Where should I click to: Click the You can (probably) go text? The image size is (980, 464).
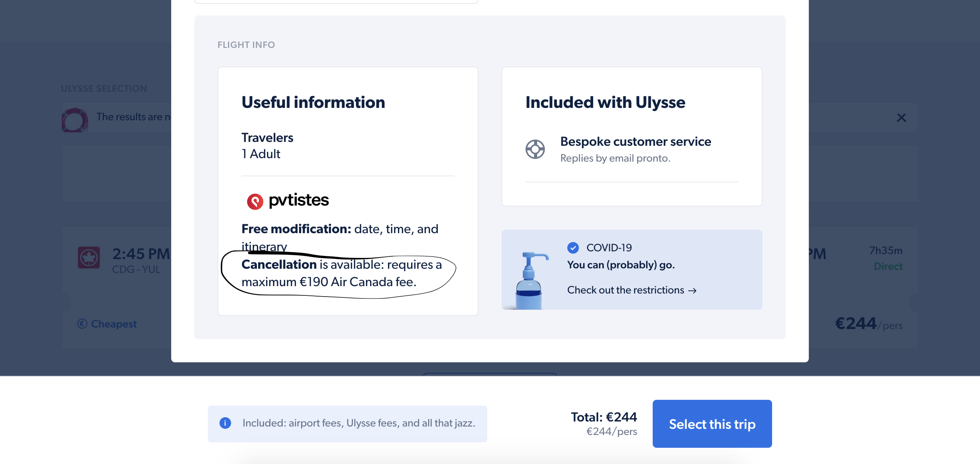(621, 265)
